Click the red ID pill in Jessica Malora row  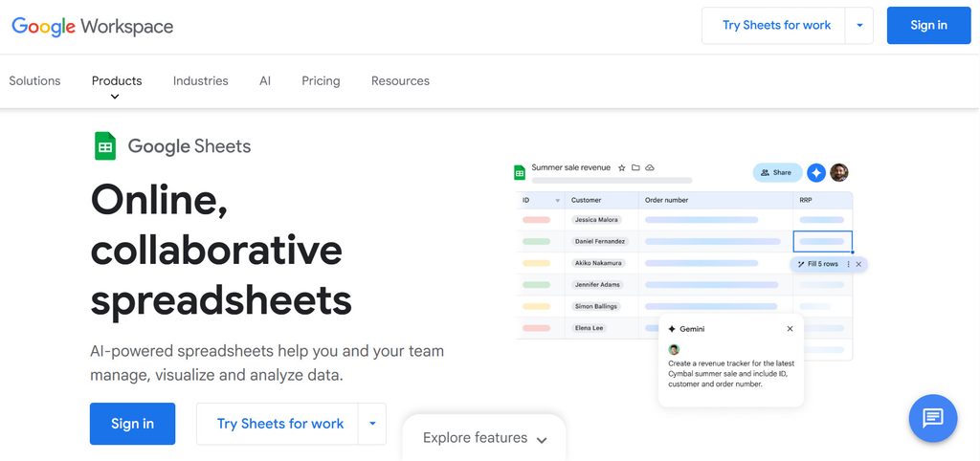point(536,220)
